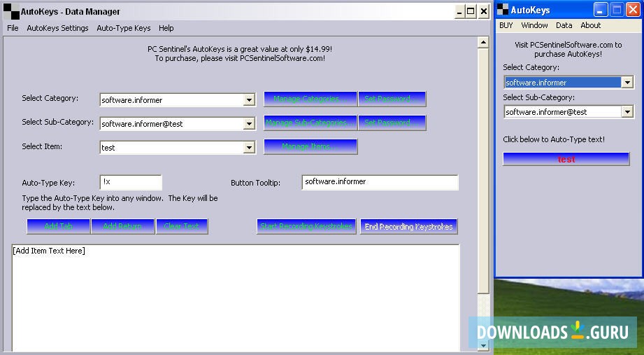The height and width of the screenshot is (355, 644).
Task: Expand the Select Item dropdown
Action: (x=249, y=148)
